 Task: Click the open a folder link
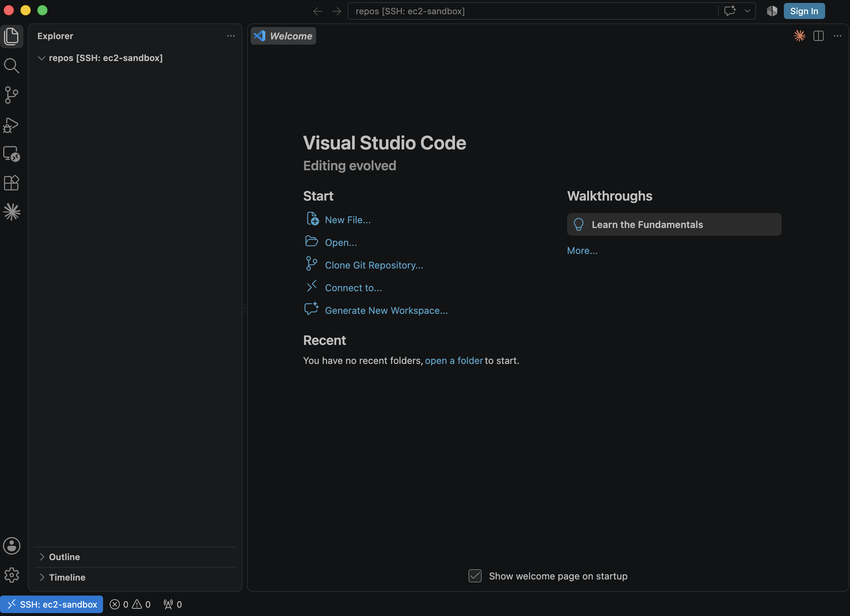[x=454, y=361]
